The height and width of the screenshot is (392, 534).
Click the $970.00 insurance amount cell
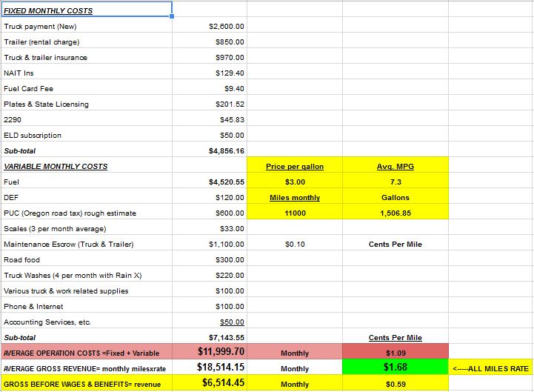pyautogui.click(x=210, y=58)
